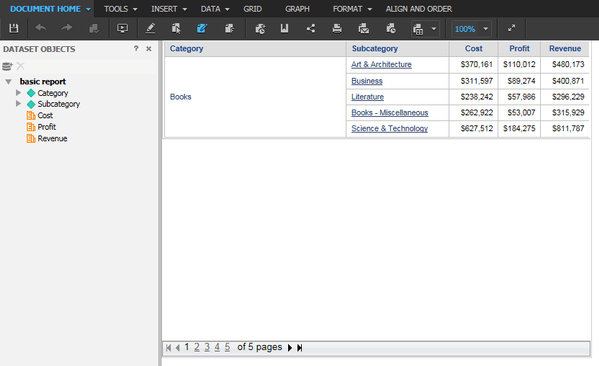Open the Tools menu
599x366 pixels.
pyautogui.click(x=120, y=9)
